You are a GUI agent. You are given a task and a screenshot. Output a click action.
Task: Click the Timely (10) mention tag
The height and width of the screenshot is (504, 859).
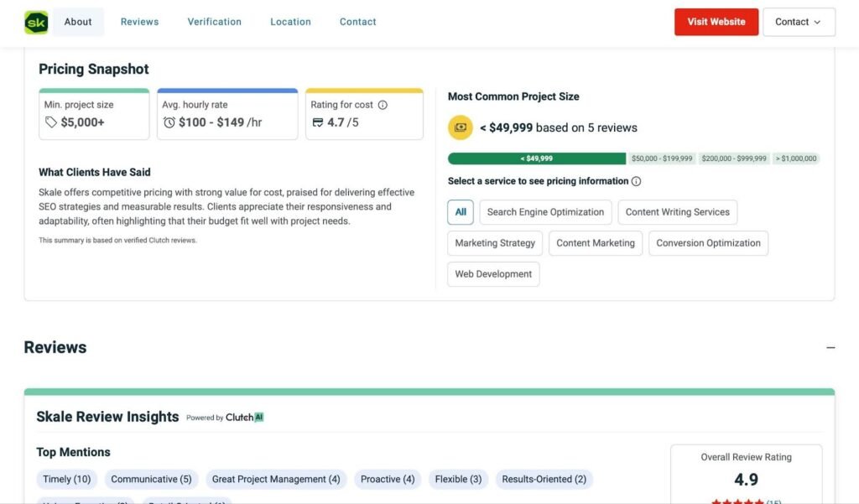(x=67, y=480)
